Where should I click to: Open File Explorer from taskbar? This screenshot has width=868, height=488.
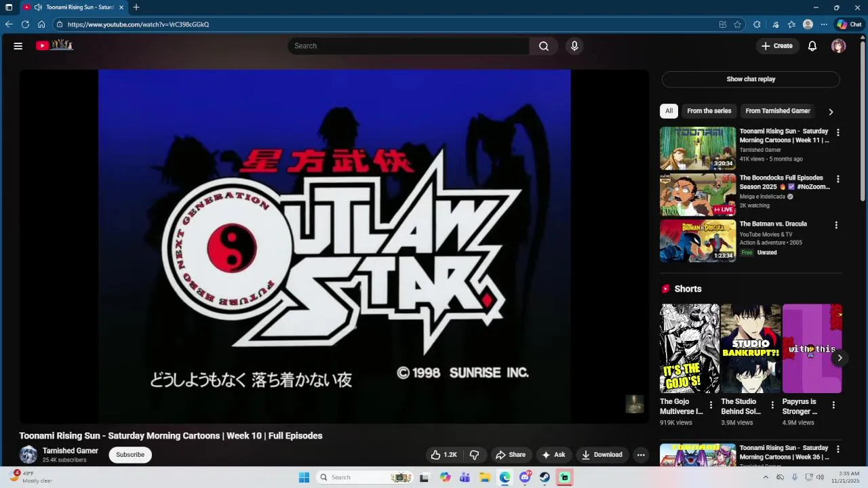coord(485,477)
